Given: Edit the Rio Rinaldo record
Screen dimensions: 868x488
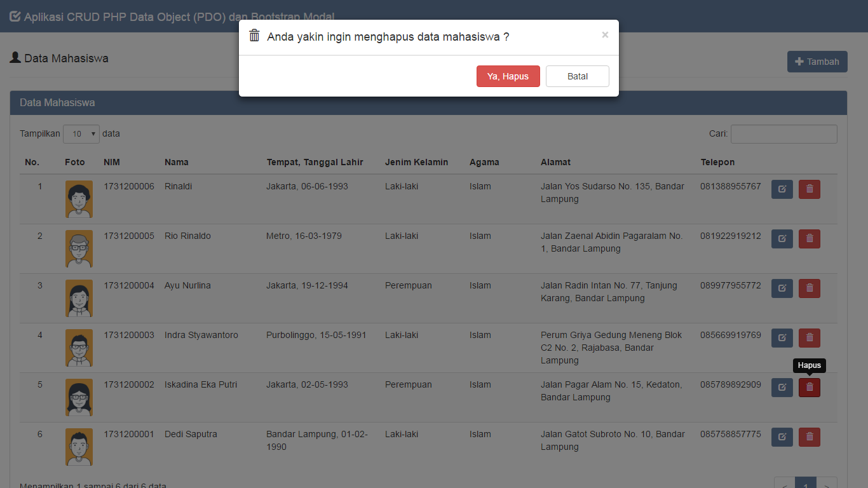Looking at the screenshot, I should [782, 239].
